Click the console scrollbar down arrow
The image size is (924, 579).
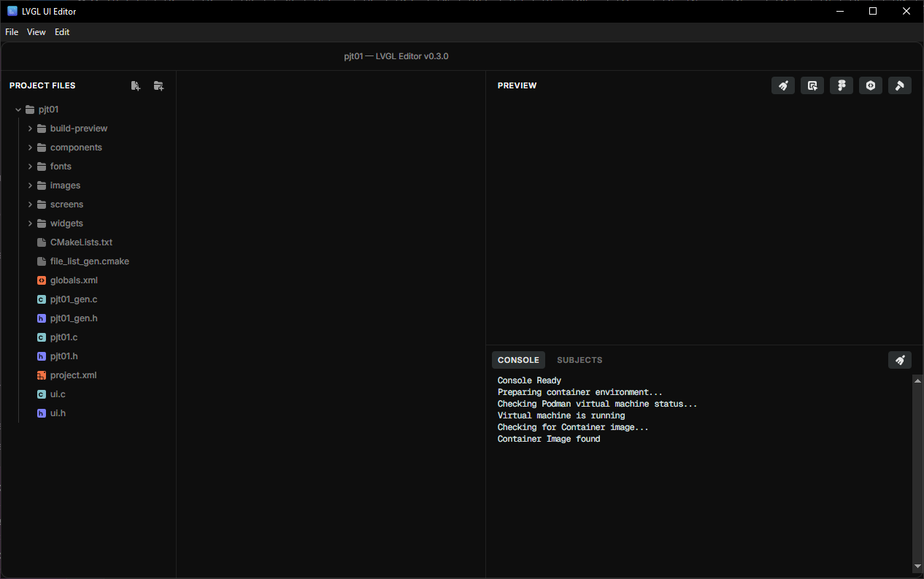click(917, 566)
